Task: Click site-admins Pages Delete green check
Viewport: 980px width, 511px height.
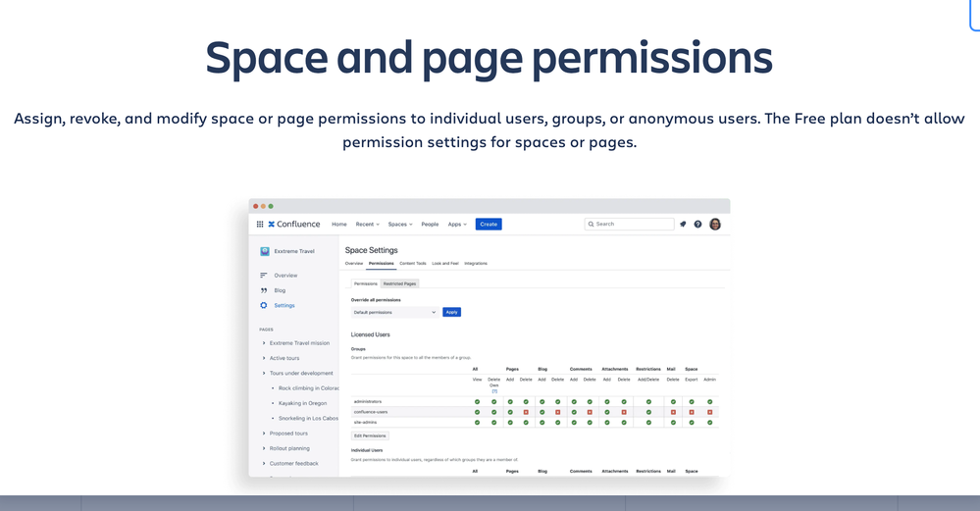Action: click(x=526, y=423)
